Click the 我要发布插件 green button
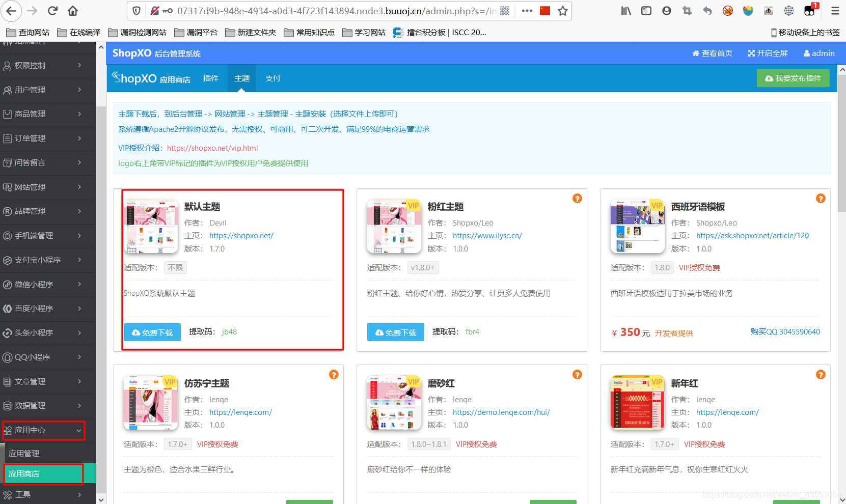 click(x=793, y=78)
